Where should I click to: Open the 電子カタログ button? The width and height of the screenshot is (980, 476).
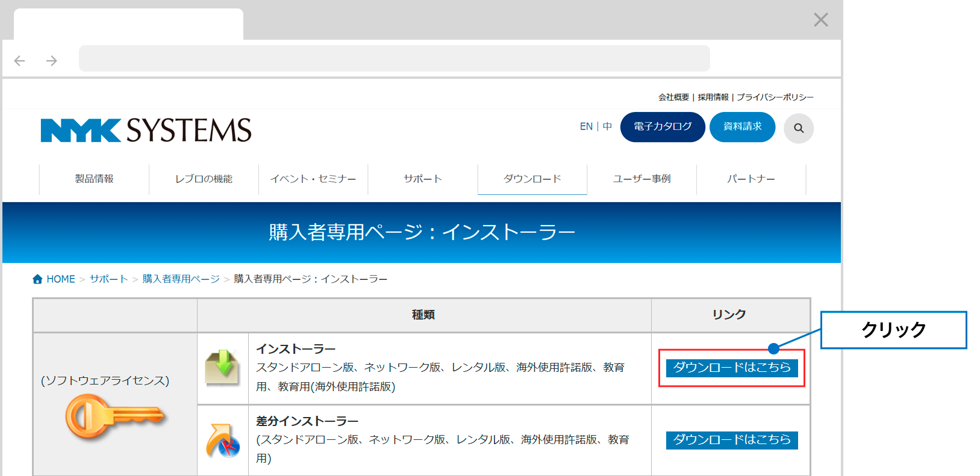click(663, 127)
